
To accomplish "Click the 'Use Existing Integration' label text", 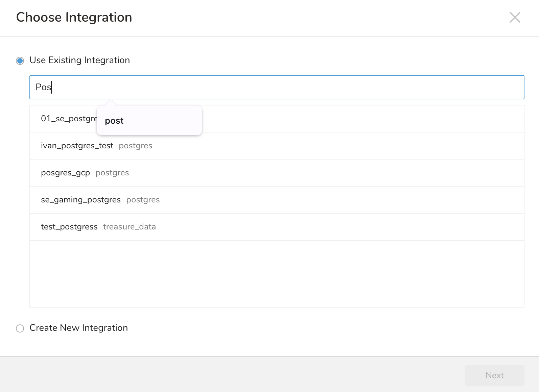I will point(79,60).
